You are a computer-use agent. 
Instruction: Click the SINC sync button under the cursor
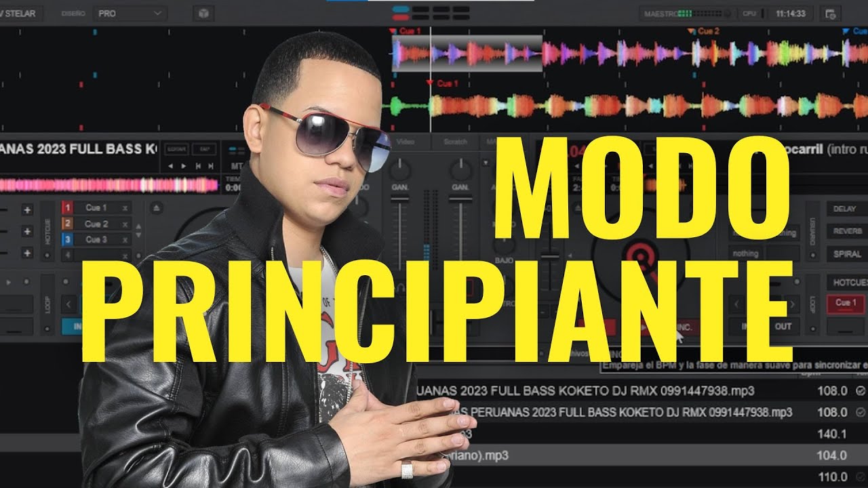click(x=684, y=327)
